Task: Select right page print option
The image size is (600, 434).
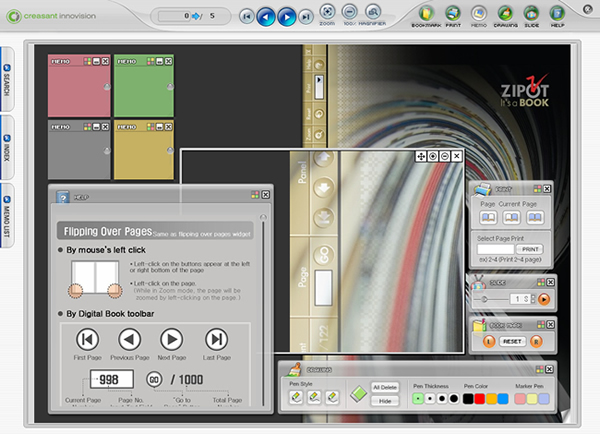Action: [535, 218]
